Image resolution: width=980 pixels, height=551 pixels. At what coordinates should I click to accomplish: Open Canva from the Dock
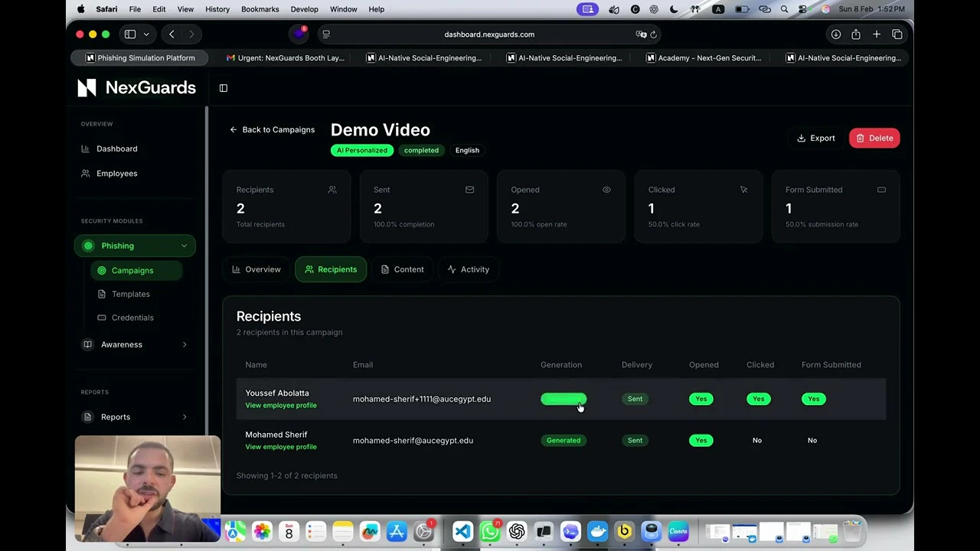[678, 531]
